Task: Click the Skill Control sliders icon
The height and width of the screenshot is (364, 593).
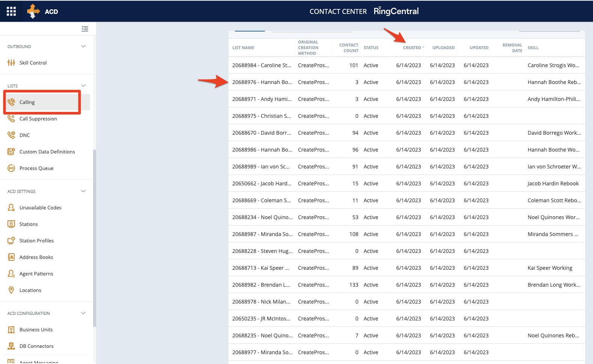Action: point(11,63)
